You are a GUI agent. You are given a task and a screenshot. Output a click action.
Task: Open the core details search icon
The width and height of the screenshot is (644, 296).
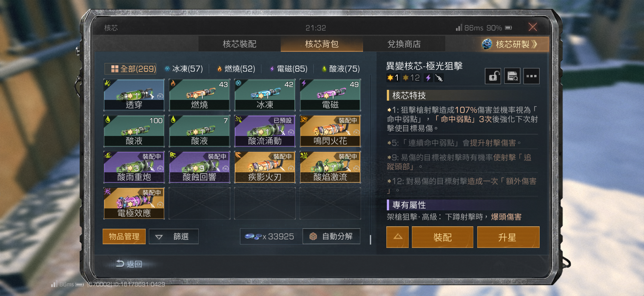click(x=512, y=76)
